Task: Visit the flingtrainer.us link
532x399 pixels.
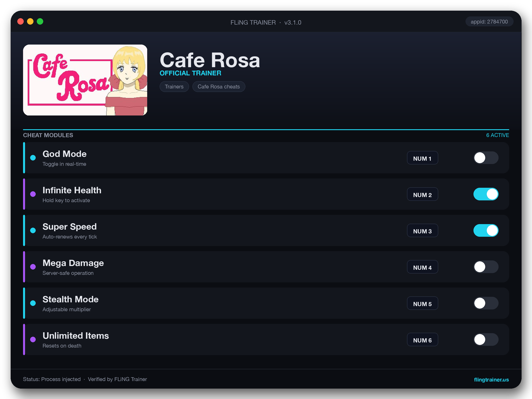Action: tap(491, 379)
